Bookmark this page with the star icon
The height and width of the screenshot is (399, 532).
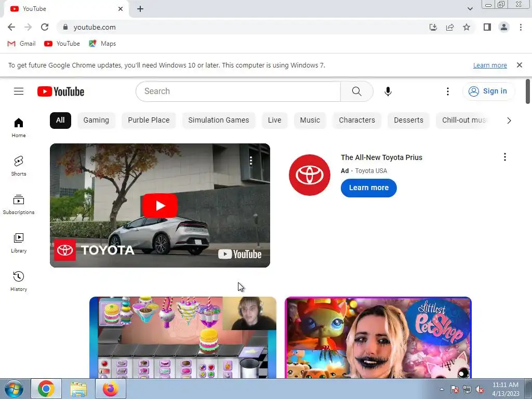pyautogui.click(x=467, y=27)
